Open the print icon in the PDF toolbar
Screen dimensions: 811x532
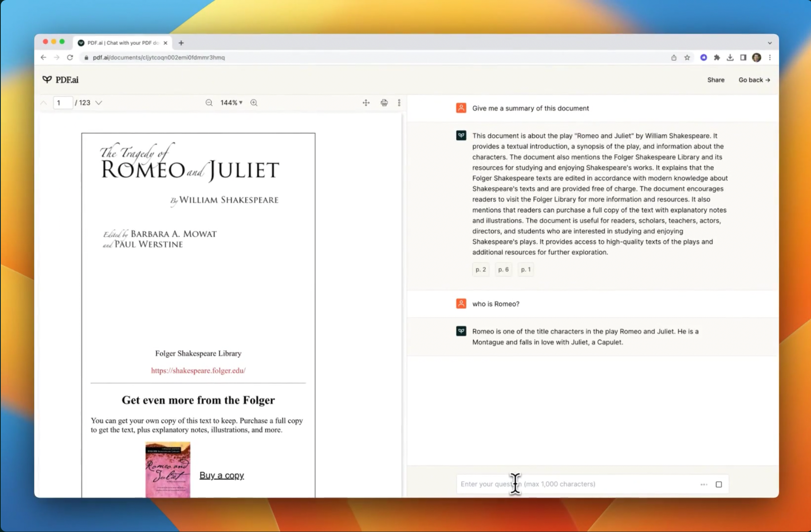pos(384,103)
